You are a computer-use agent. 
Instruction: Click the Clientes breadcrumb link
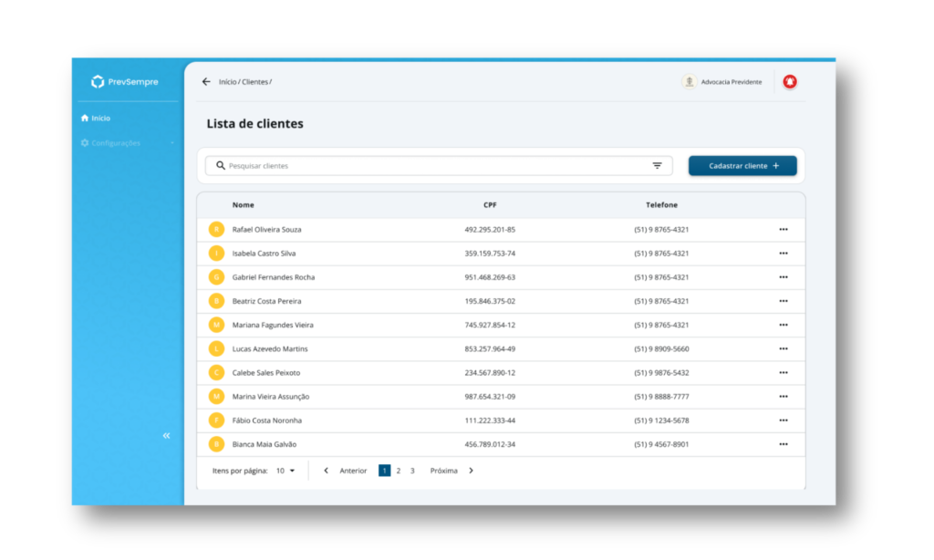click(254, 82)
